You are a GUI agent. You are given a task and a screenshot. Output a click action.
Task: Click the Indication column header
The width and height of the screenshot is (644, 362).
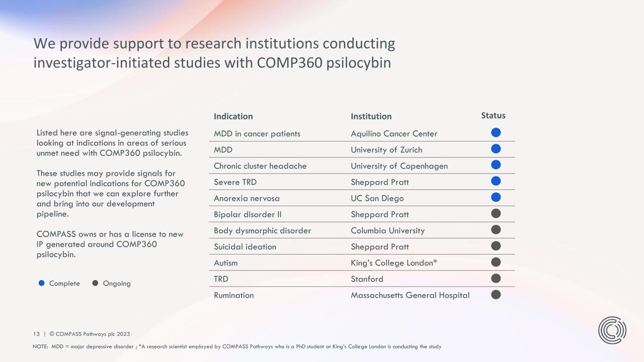pos(233,116)
